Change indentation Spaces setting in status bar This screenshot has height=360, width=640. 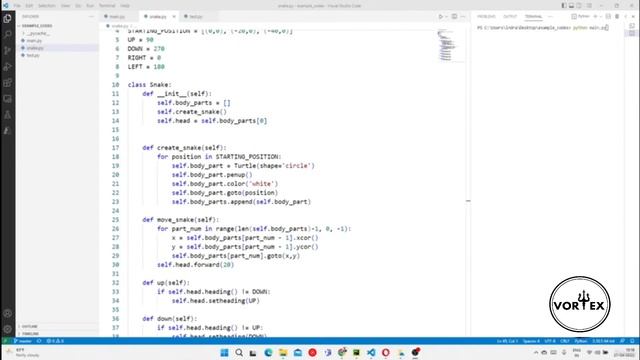click(x=531, y=341)
